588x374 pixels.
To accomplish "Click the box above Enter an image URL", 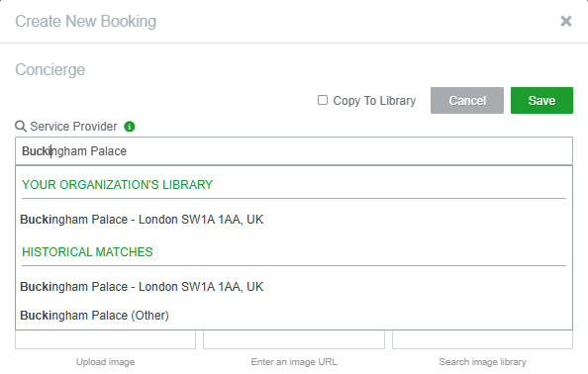I will [294, 339].
